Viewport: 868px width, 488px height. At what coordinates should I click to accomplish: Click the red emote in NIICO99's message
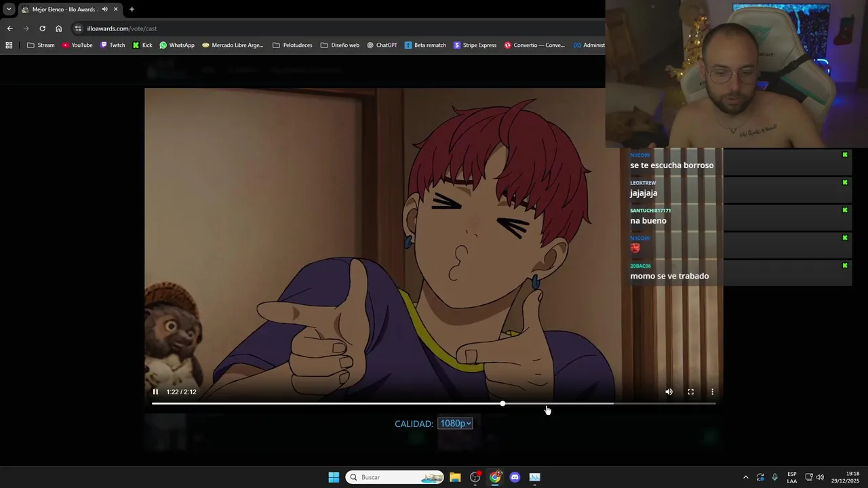635,248
